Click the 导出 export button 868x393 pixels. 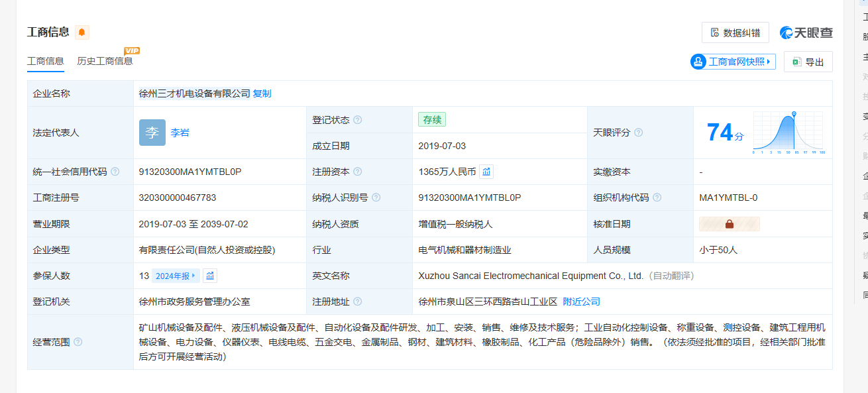(808, 62)
